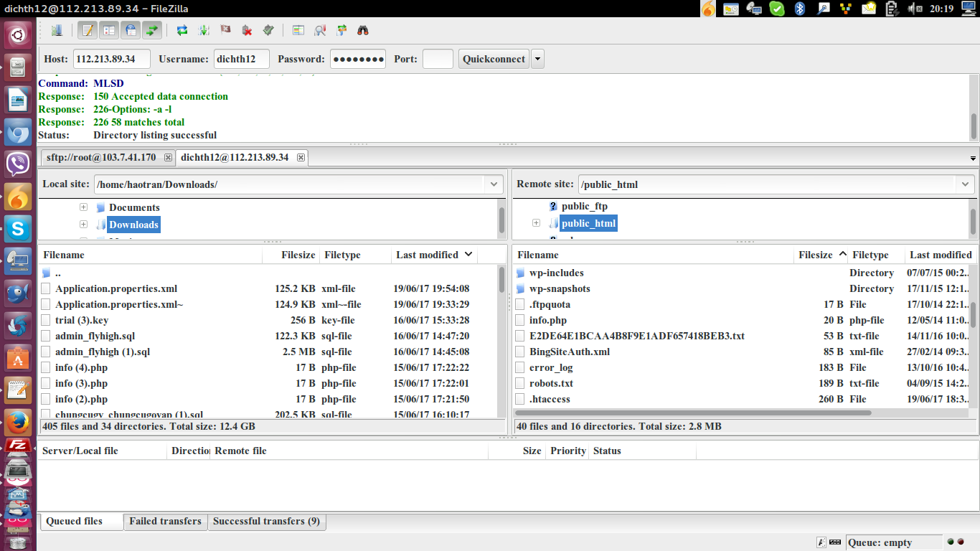
Task: Sort local files by Last modified
Action: pyautogui.click(x=435, y=255)
